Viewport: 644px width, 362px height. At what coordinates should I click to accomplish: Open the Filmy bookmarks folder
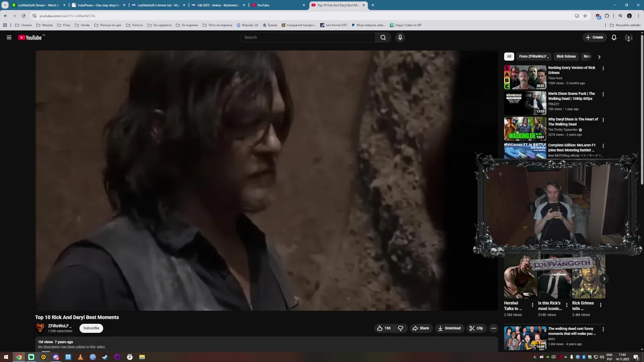(63, 25)
